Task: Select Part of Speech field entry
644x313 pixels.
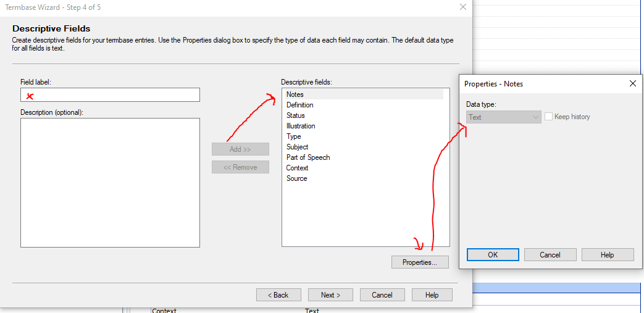Action: [308, 157]
